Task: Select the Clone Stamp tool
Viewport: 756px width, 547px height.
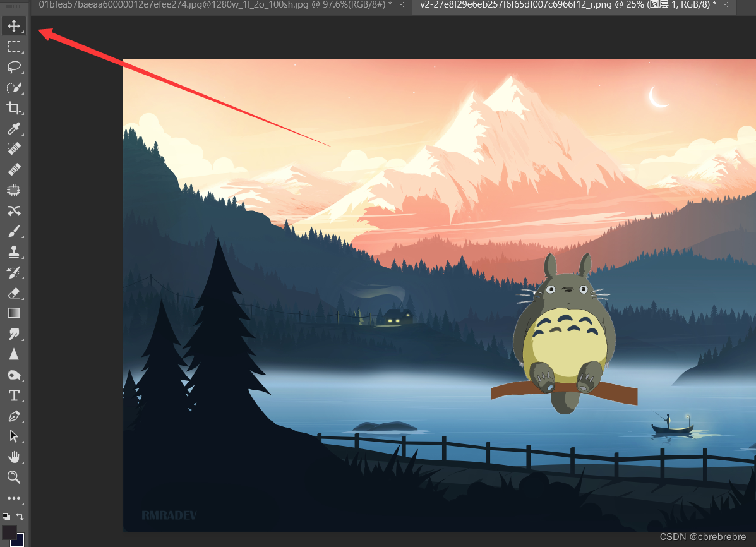Action: pyautogui.click(x=14, y=252)
